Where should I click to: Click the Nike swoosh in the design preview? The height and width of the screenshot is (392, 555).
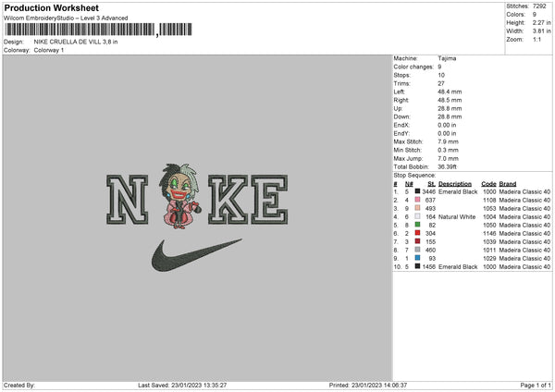[x=196, y=255]
